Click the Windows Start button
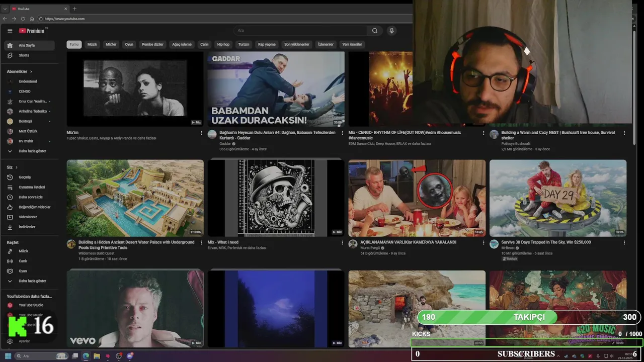 pos(8,356)
